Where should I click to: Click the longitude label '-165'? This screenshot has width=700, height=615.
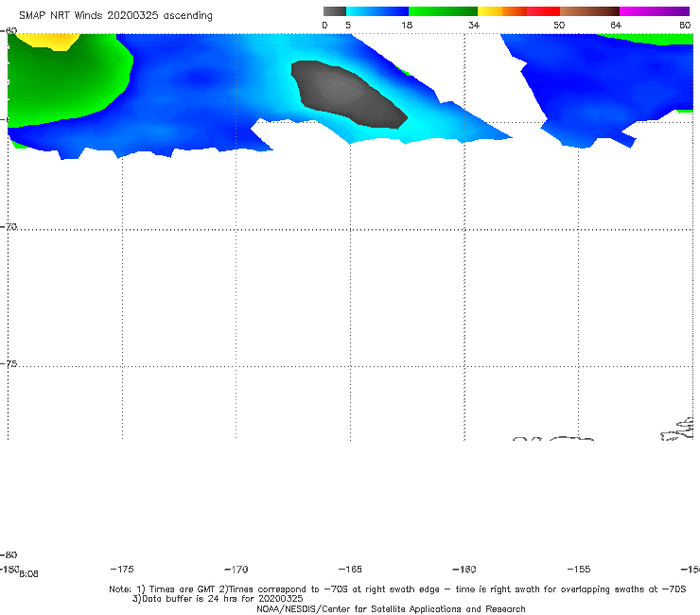click(350, 569)
